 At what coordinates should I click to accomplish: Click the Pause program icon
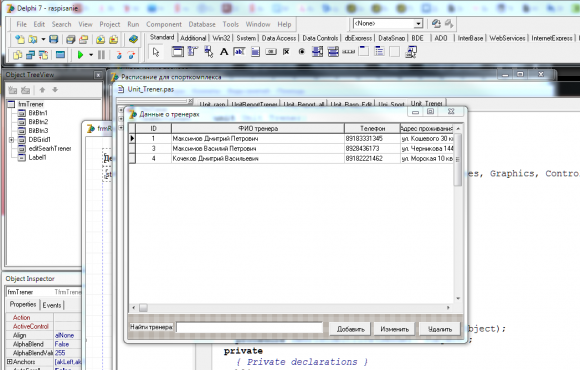point(101,56)
